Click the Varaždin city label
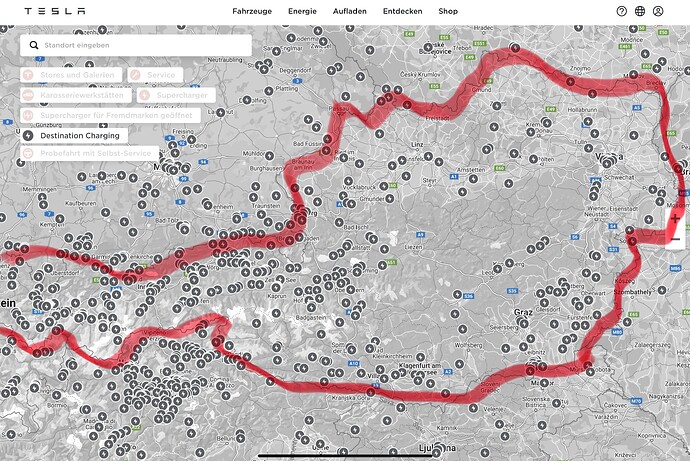Image resolution: width=690 pixels, height=461 pixels. pyautogui.click(x=606, y=417)
